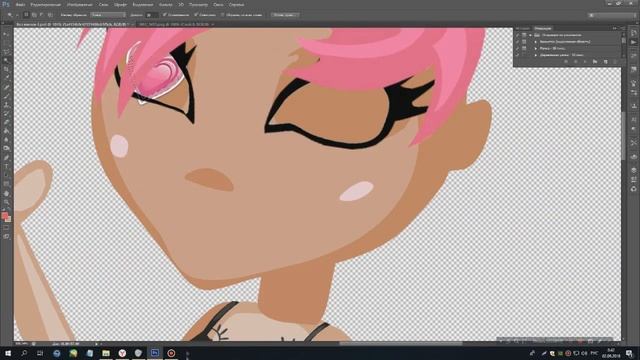Switch to the История tab
The height and width of the screenshot is (360, 640).
pos(523,29)
